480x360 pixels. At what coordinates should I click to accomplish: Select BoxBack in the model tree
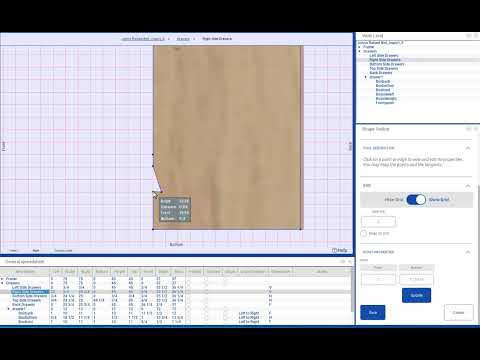pos(383,81)
